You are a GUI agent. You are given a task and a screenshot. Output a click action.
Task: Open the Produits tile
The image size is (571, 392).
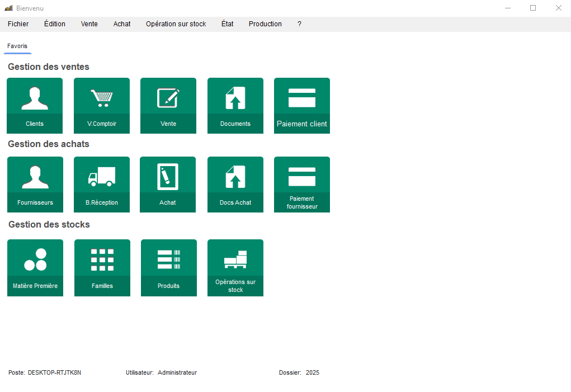169,267
